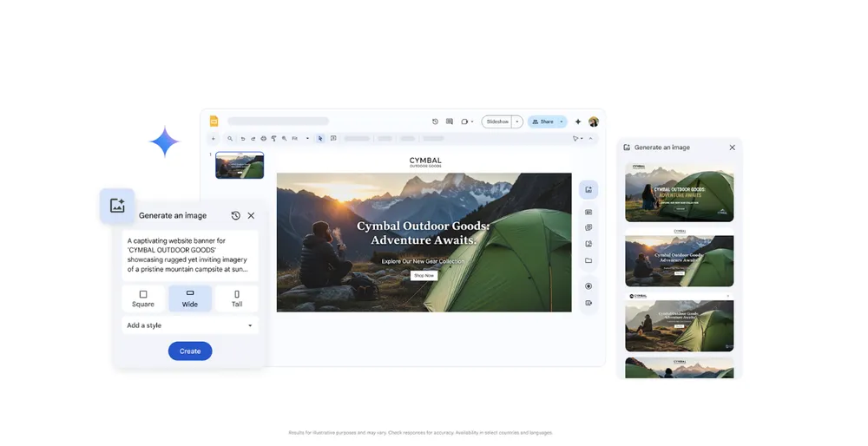Open the Google Slides home icon
The image size is (868, 446).
click(214, 121)
